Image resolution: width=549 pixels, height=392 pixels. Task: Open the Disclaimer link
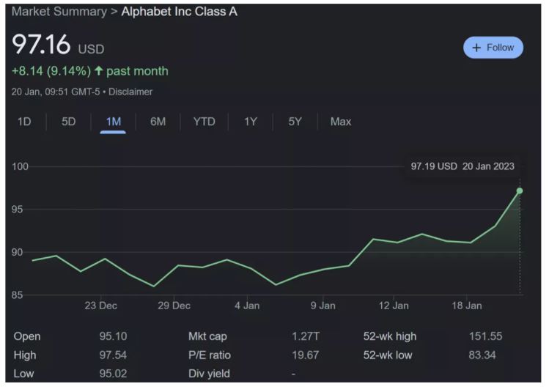click(x=130, y=92)
